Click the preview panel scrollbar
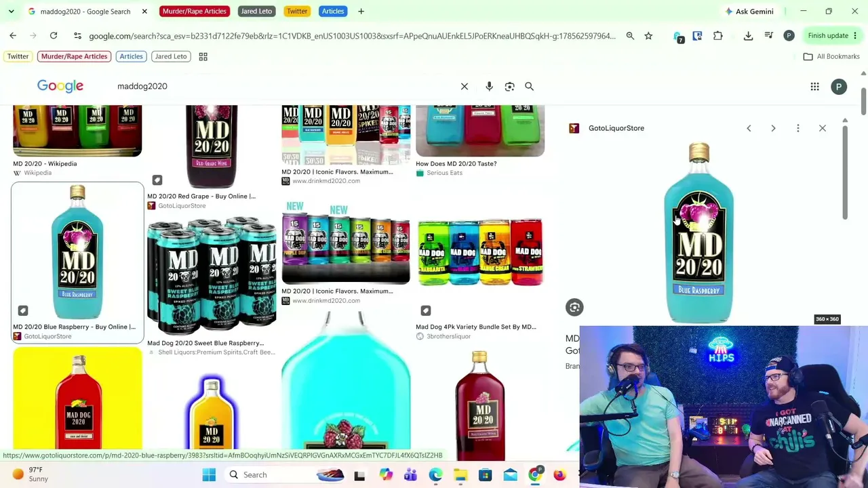This screenshot has height=488, width=868. click(x=845, y=171)
